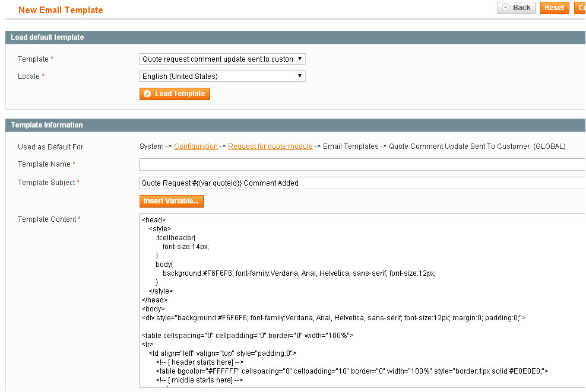Click the 'Load default template' section header
Image resolution: width=586 pixels, height=392 pixels.
point(295,37)
